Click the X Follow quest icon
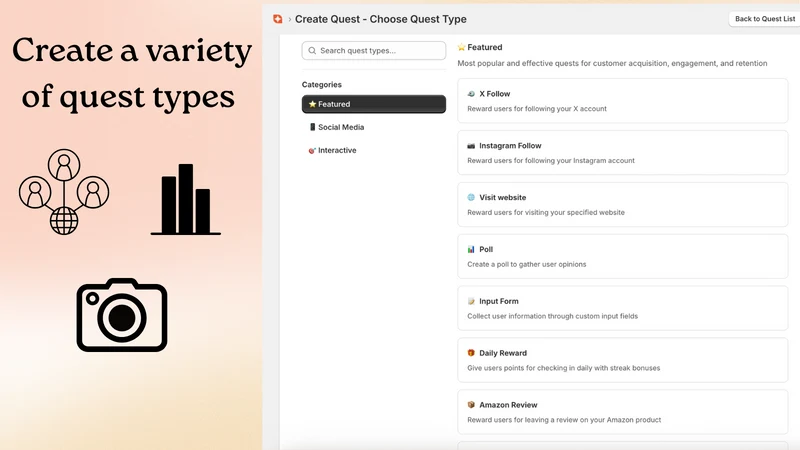The image size is (800, 450). (x=471, y=94)
